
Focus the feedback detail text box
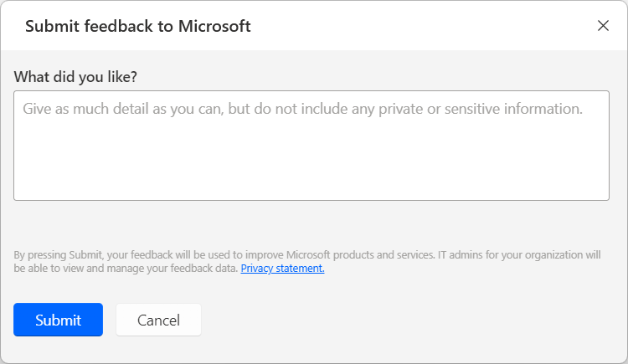311,146
